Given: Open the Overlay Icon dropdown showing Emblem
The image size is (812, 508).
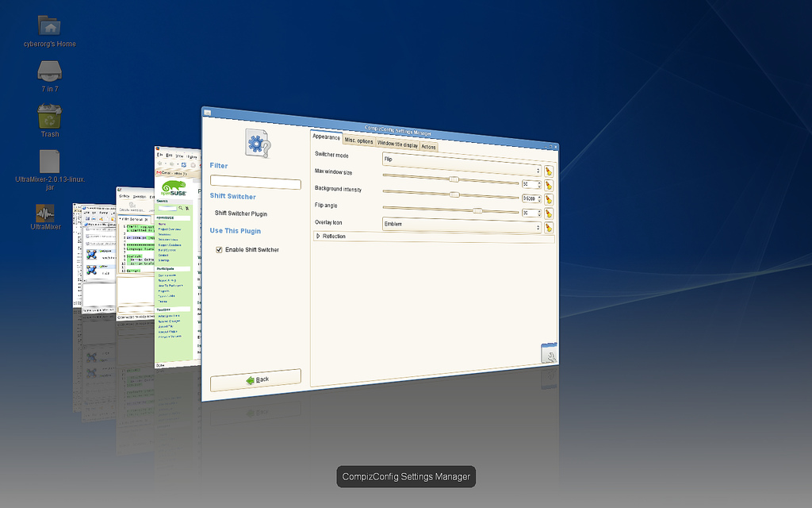Looking at the screenshot, I should [x=462, y=225].
